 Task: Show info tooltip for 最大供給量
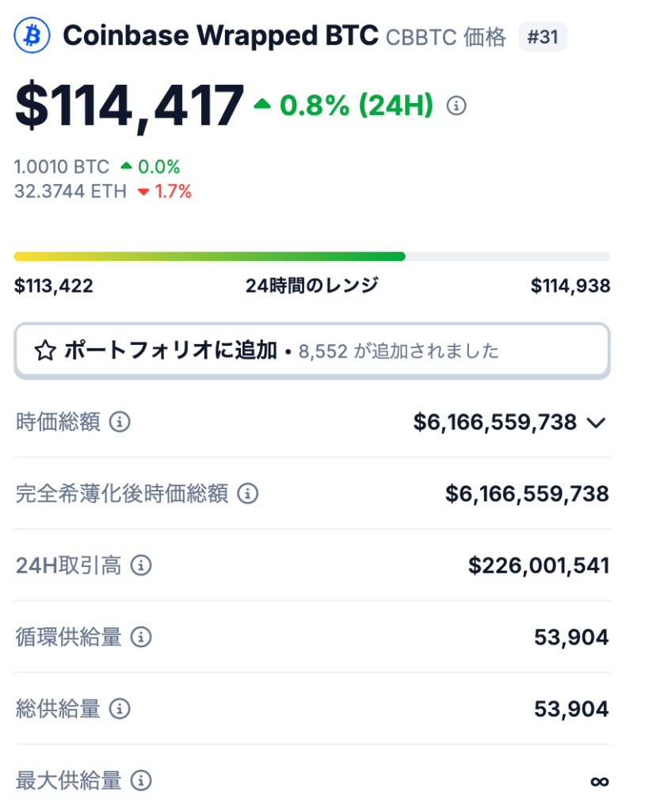point(141,780)
